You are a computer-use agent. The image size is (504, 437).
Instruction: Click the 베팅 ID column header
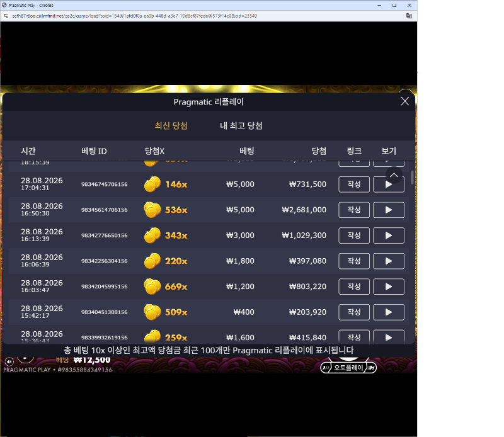click(x=94, y=151)
